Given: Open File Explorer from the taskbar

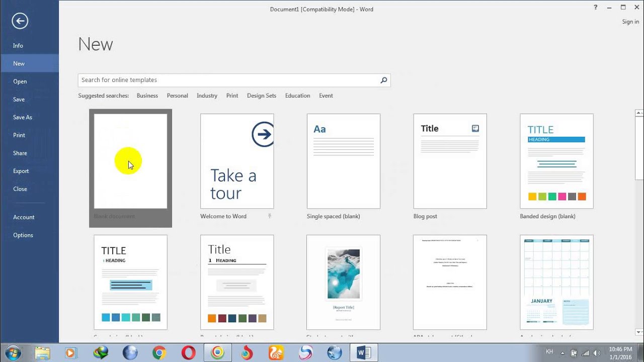Looking at the screenshot, I should [x=43, y=353].
